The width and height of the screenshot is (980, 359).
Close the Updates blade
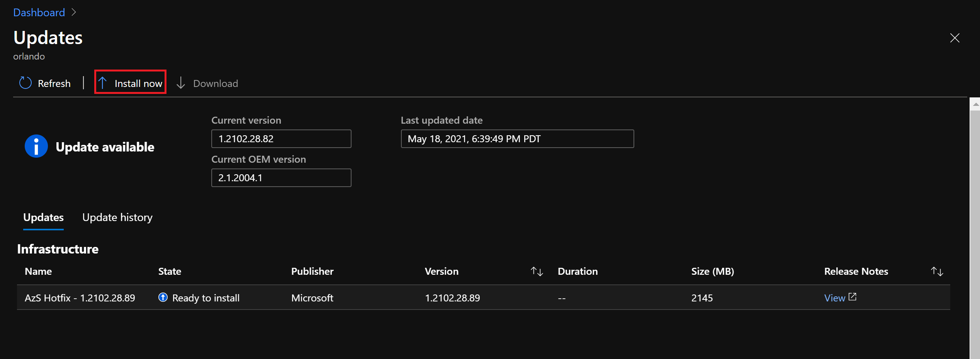(x=955, y=38)
